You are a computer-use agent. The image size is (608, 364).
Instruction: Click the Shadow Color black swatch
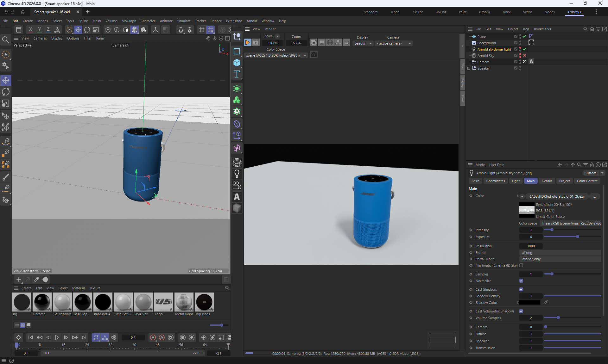tap(530, 303)
